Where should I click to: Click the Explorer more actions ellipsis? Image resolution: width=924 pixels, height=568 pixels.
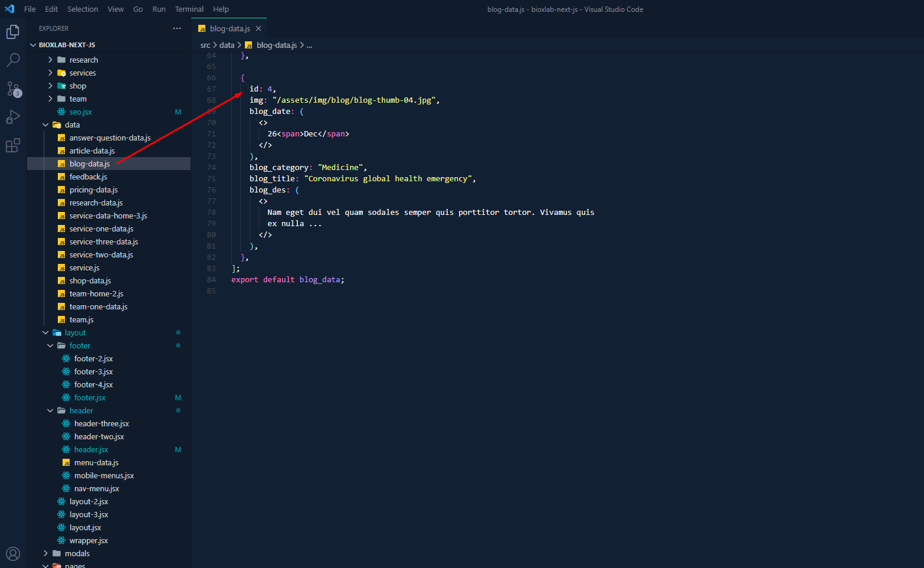point(177,28)
